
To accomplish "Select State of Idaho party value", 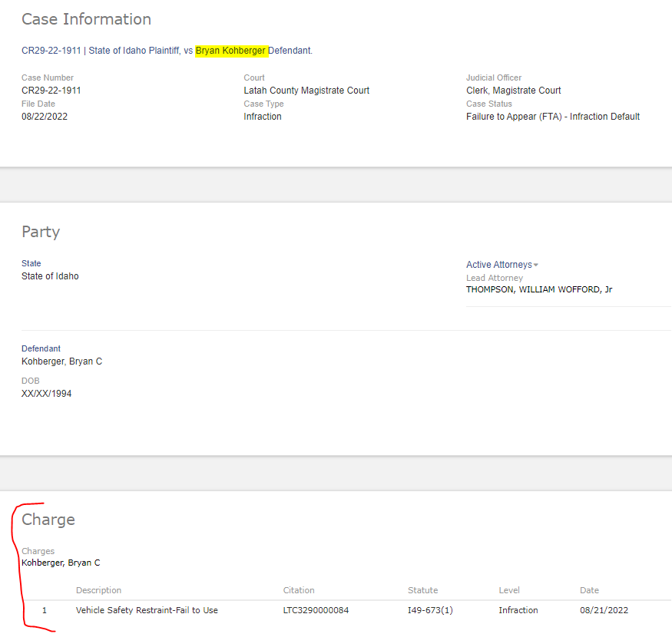I will click(x=50, y=276).
